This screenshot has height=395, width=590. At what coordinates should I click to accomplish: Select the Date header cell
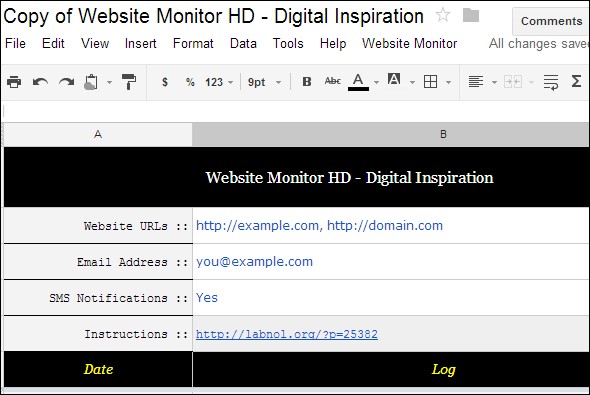pyautogui.click(x=98, y=369)
